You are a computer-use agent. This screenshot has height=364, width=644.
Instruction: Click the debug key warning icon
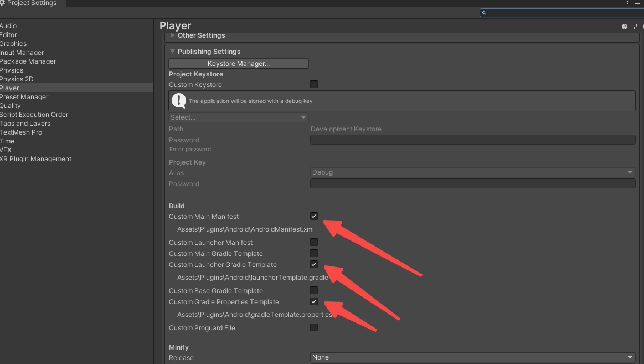[x=179, y=101]
